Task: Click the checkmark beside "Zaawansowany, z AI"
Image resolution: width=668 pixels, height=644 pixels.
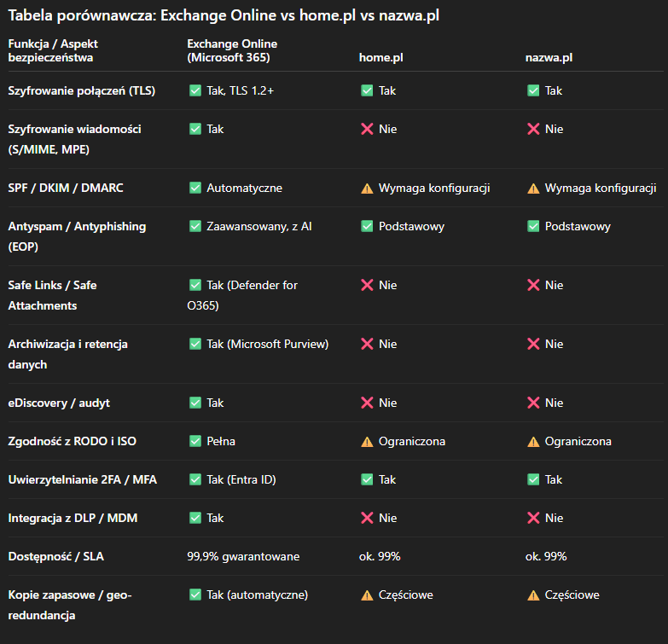Action: tap(195, 226)
